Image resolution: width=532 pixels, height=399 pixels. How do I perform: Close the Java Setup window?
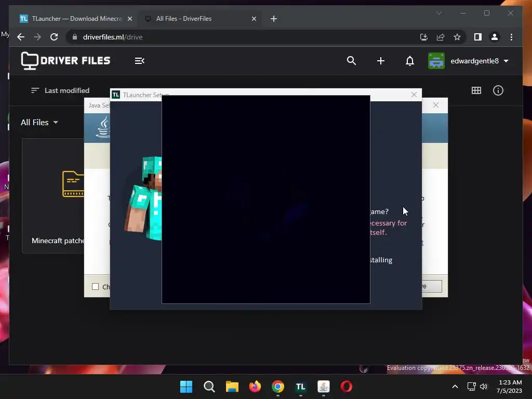tap(436, 105)
